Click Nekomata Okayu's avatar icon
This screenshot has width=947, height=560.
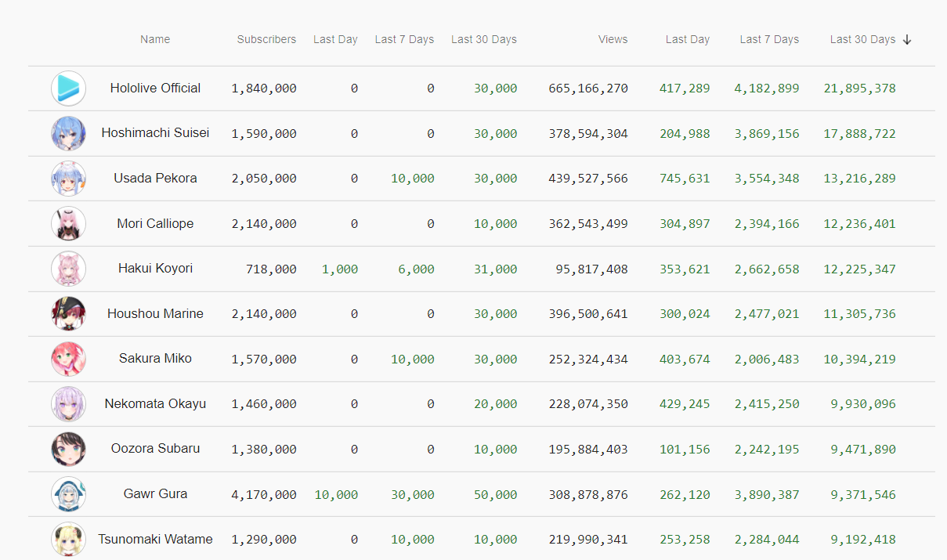68,404
